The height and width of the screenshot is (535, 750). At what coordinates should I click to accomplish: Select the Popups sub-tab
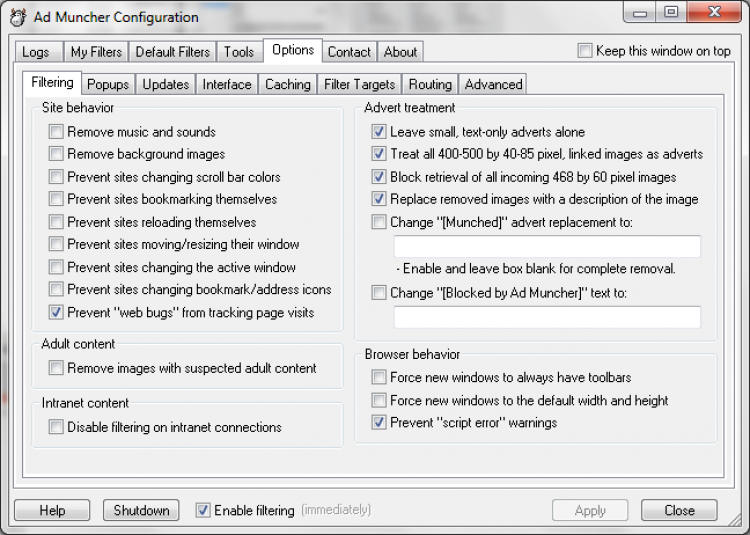click(x=107, y=84)
